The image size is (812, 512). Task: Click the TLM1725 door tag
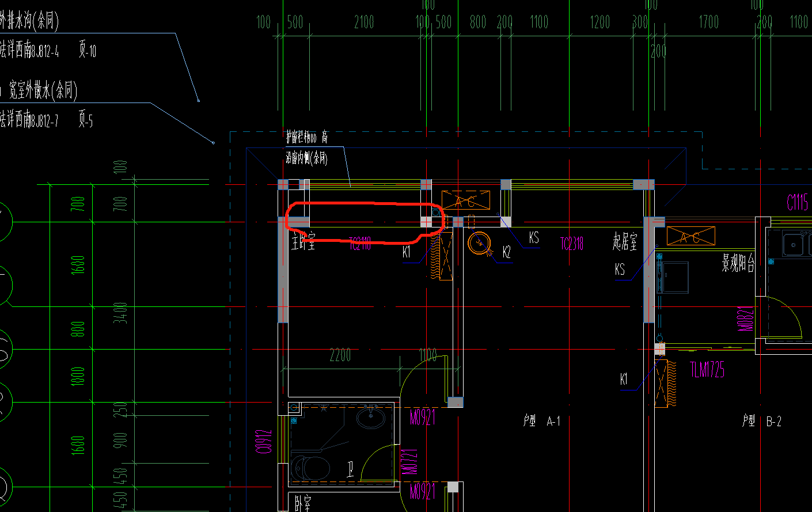pos(708,369)
